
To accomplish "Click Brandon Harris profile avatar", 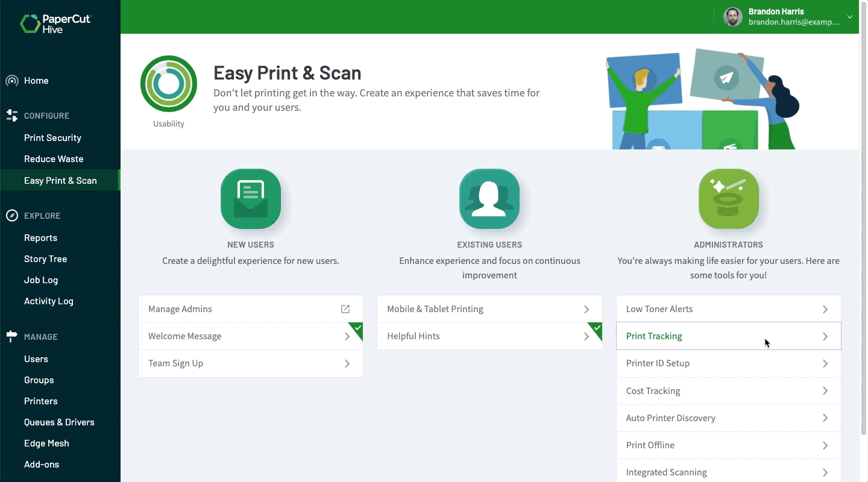I will click(x=732, y=17).
